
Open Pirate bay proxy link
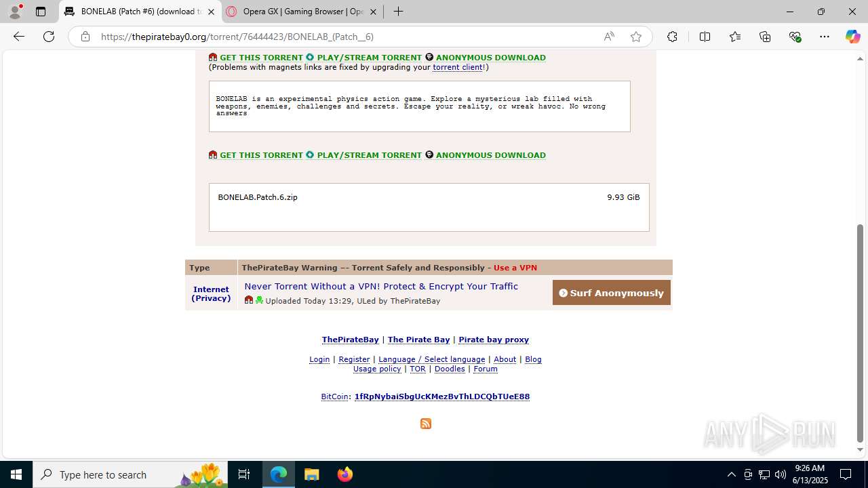(494, 340)
